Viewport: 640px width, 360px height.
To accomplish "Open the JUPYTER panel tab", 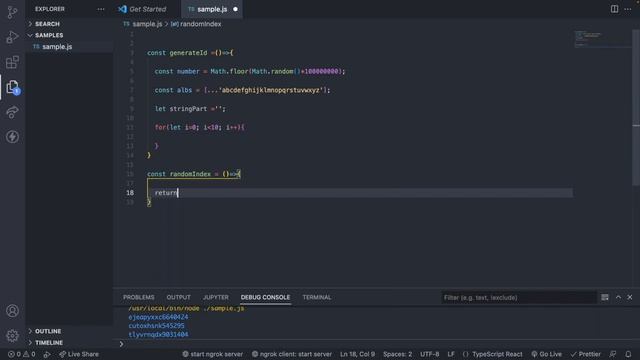I will click(x=216, y=298).
